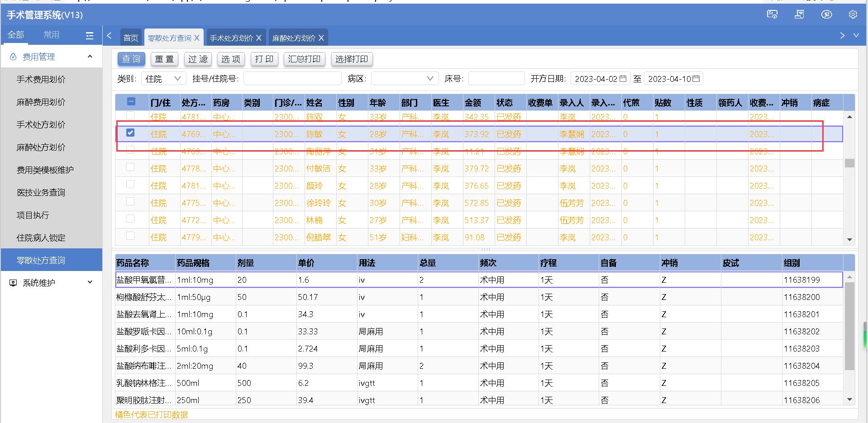Open settings via the gear icon

[853, 14]
